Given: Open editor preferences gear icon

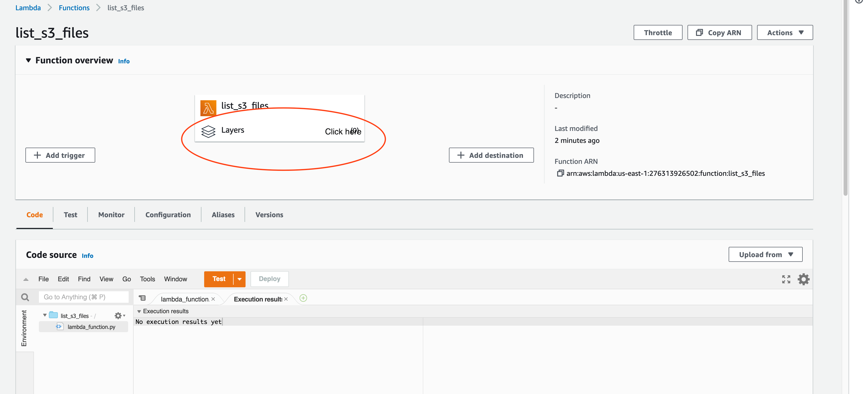Looking at the screenshot, I should point(803,279).
